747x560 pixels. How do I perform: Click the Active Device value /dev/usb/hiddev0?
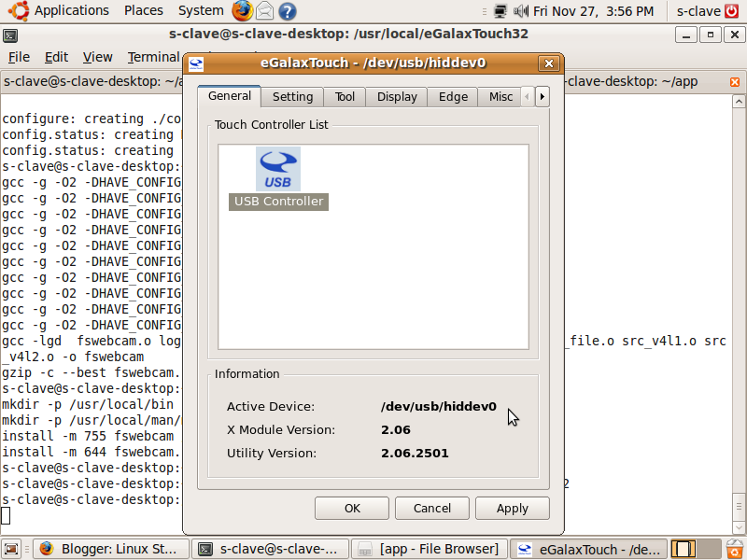[438, 407]
